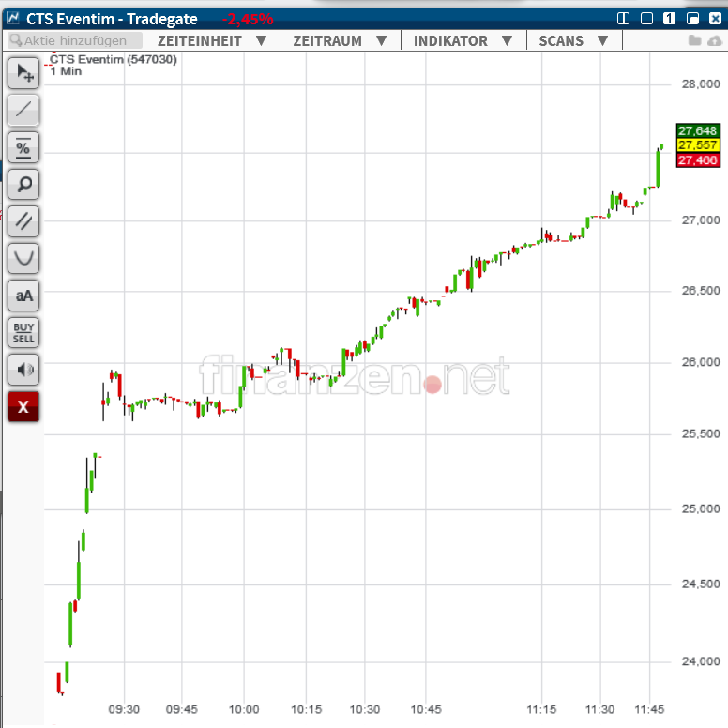This screenshot has height=728, width=728.
Task: Activate the magnifier zoom tool
Action: (23, 184)
